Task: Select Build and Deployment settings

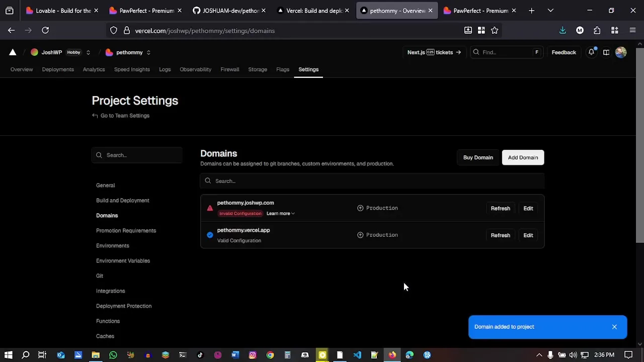Action: click(x=122, y=200)
